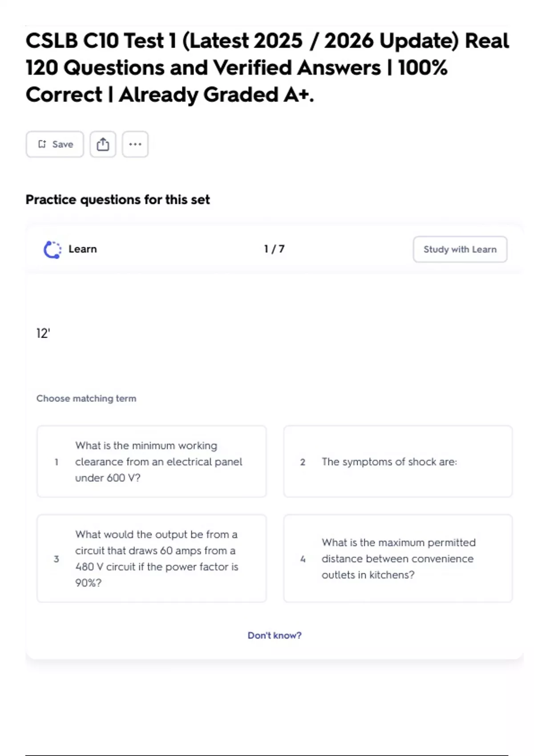Select "The symptoms of shock are:" answer
The height and width of the screenshot is (756, 534).
[398, 462]
